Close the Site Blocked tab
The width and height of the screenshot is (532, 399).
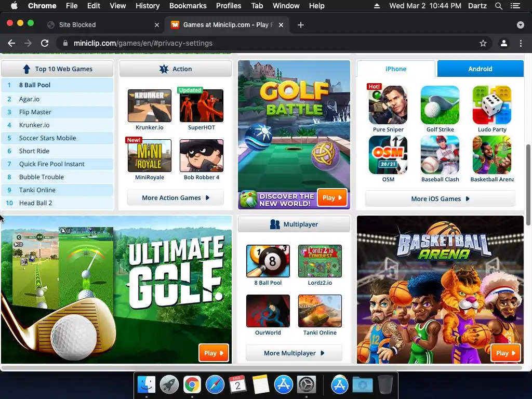point(157,25)
